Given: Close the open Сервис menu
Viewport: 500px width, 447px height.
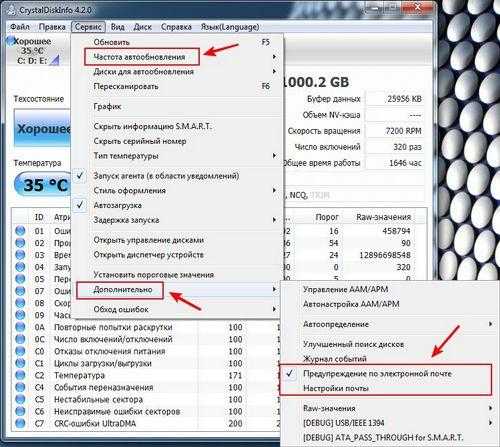Looking at the screenshot, I should click(88, 27).
